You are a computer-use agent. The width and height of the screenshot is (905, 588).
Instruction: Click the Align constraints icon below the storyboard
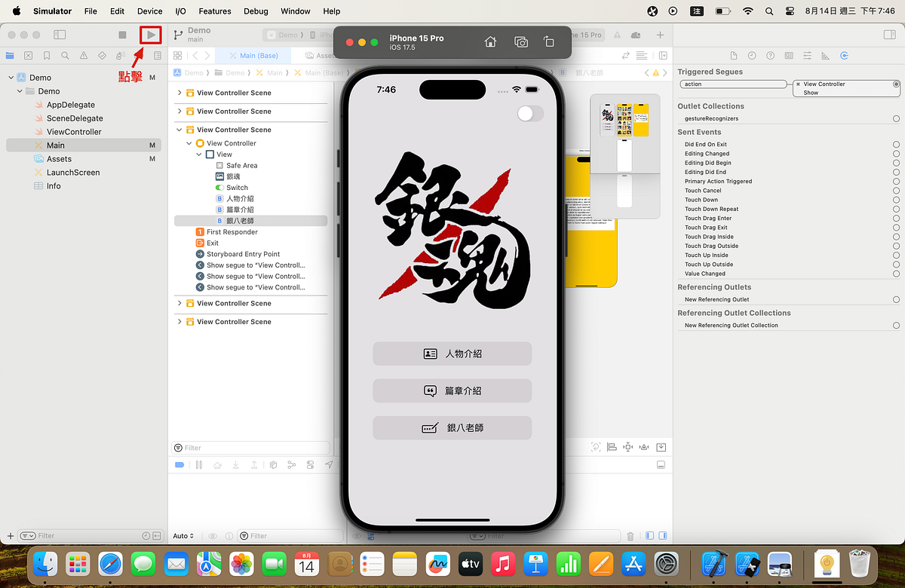pos(611,446)
